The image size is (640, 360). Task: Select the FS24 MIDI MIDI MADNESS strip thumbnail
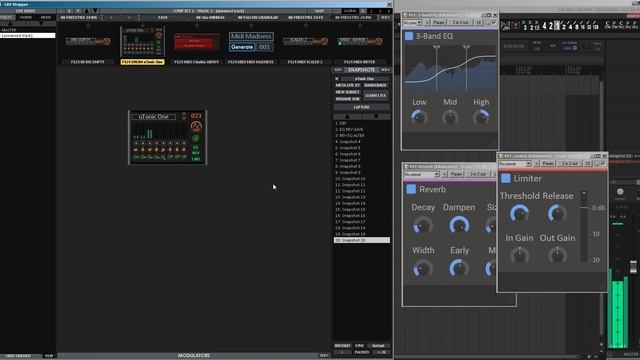click(251, 42)
